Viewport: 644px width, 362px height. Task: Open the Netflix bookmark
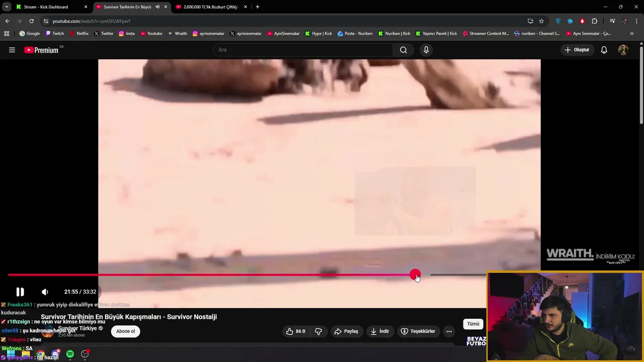[79, 34]
